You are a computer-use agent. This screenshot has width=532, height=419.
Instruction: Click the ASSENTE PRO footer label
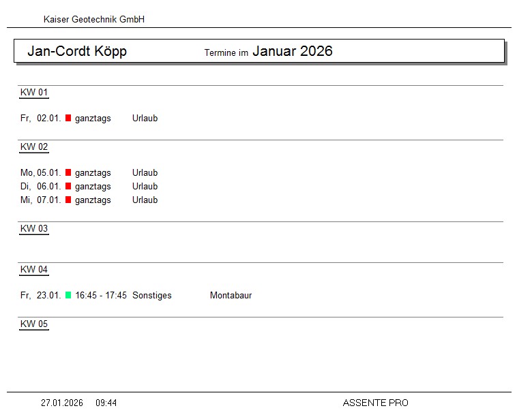click(x=375, y=403)
